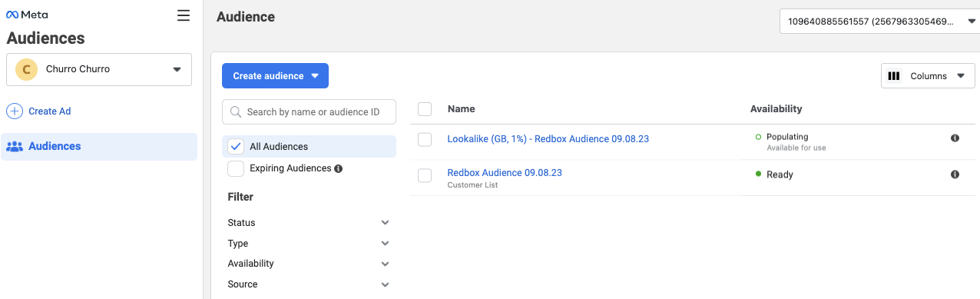980x299 pixels.
Task: Expand the Type filter
Action: [x=310, y=244]
